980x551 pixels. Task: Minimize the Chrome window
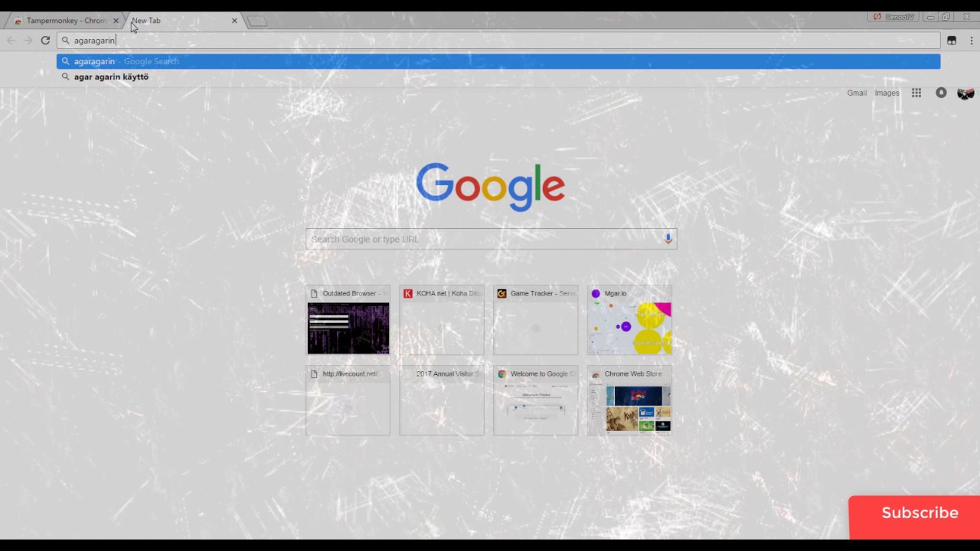coord(930,17)
